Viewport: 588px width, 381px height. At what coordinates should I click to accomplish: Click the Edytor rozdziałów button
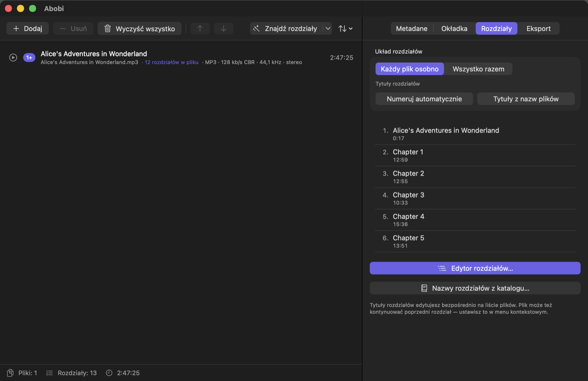pos(475,268)
